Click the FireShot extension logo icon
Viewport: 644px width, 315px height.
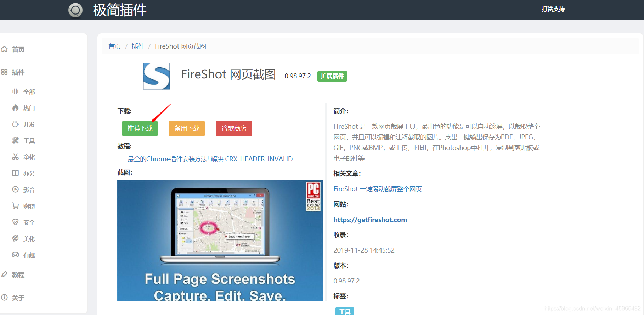(157, 76)
